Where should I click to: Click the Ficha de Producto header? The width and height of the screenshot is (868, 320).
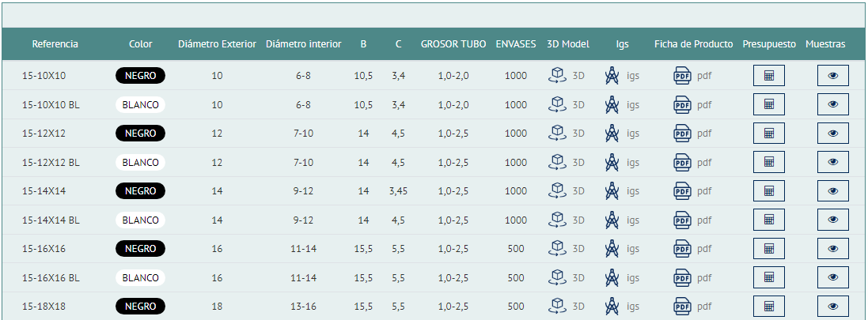coord(693,44)
